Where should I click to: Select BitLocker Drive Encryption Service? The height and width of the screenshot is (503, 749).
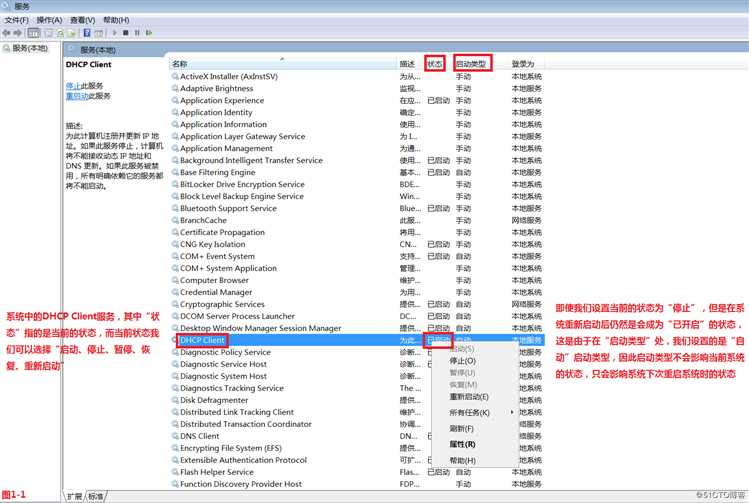click(x=242, y=184)
